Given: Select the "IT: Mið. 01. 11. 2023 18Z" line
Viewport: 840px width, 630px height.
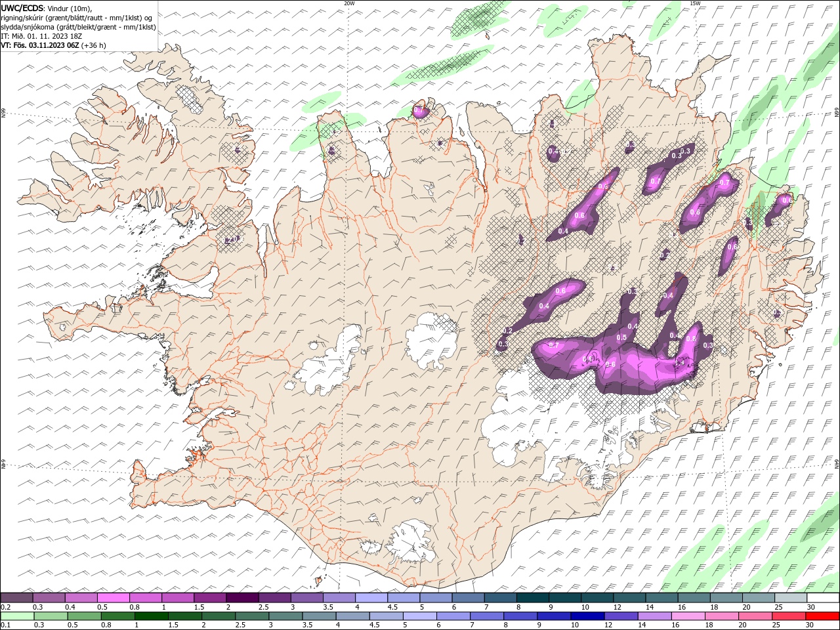Looking at the screenshot, I should pyautogui.click(x=41, y=36).
